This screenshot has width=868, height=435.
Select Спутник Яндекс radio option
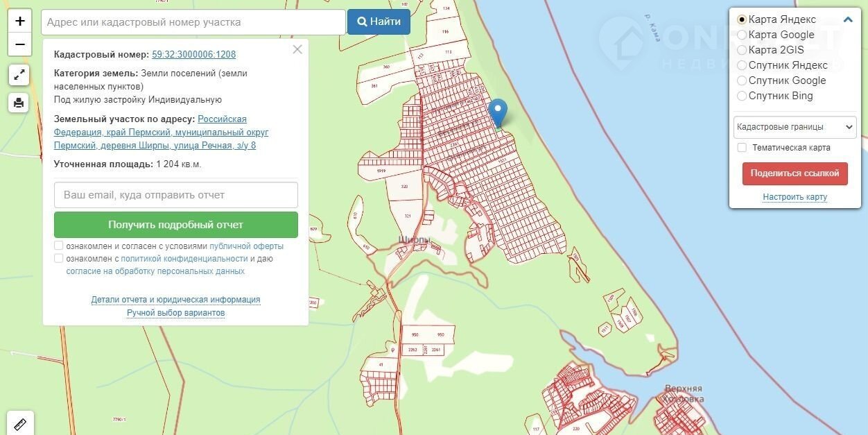742,65
